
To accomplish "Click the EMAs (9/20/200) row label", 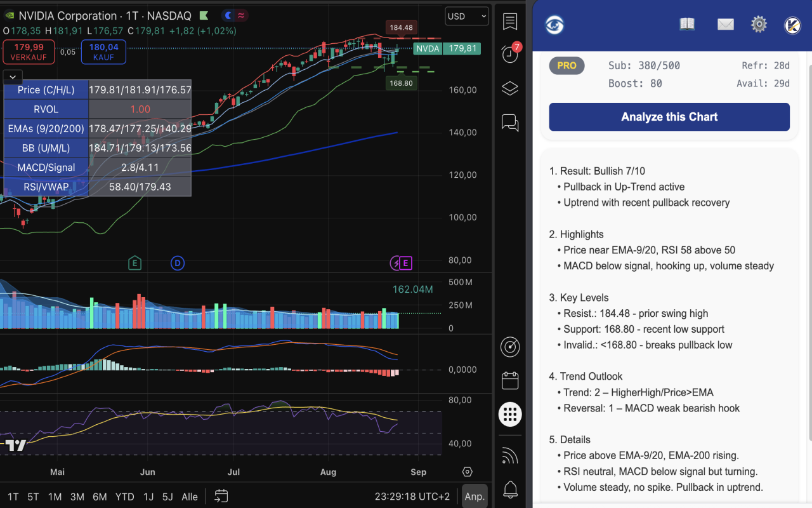I will click(x=46, y=129).
